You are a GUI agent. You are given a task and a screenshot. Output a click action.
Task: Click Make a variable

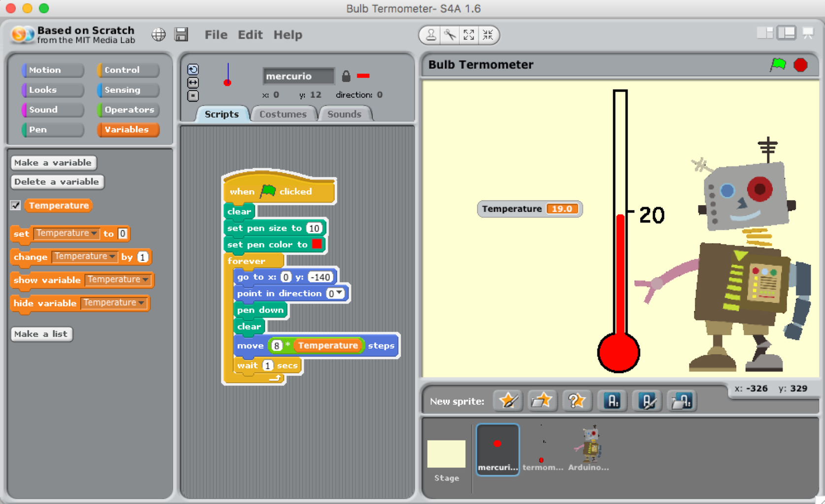coord(53,162)
